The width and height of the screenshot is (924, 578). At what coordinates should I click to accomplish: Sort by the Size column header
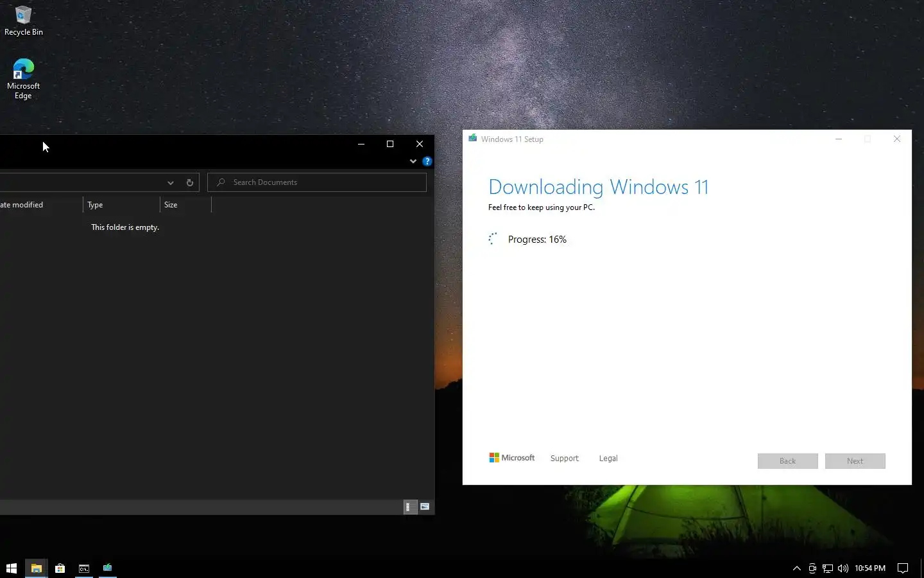(x=185, y=205)
